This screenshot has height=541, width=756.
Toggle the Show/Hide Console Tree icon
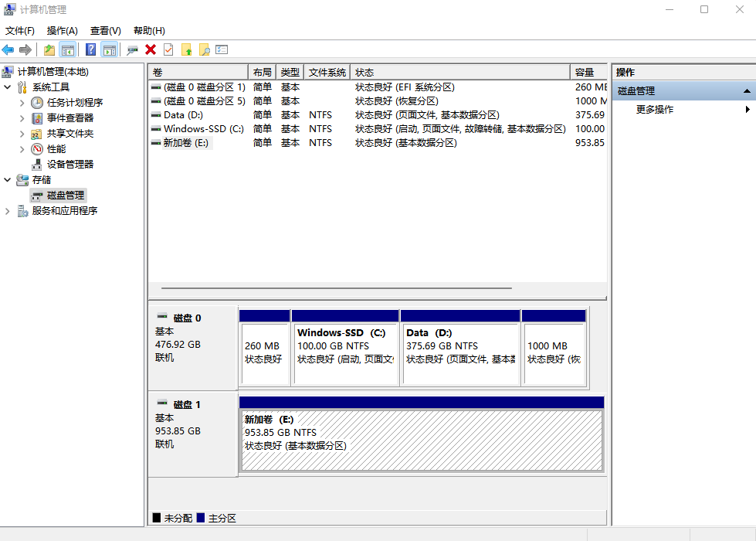click(x=68, y=49)
